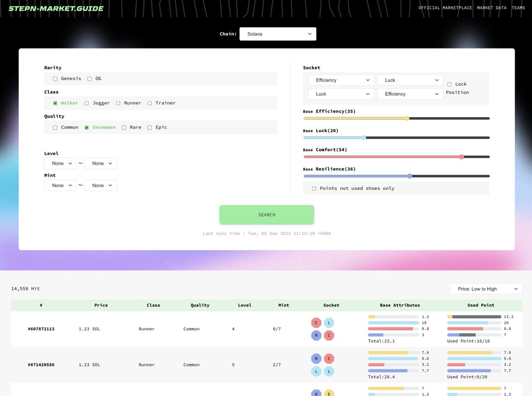Click the purple R resilience socket on shoe #607872113
Viewport: 532px width, 396px height.
pos(316,336)
